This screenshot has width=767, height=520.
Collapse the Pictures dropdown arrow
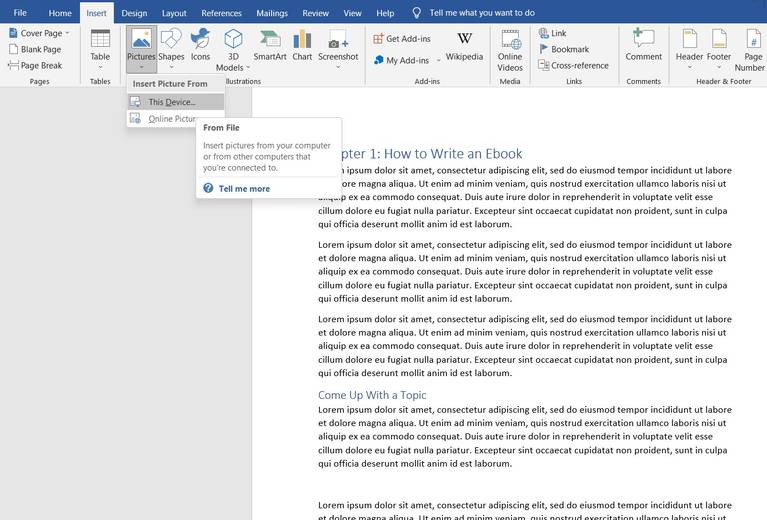point(141,67)
